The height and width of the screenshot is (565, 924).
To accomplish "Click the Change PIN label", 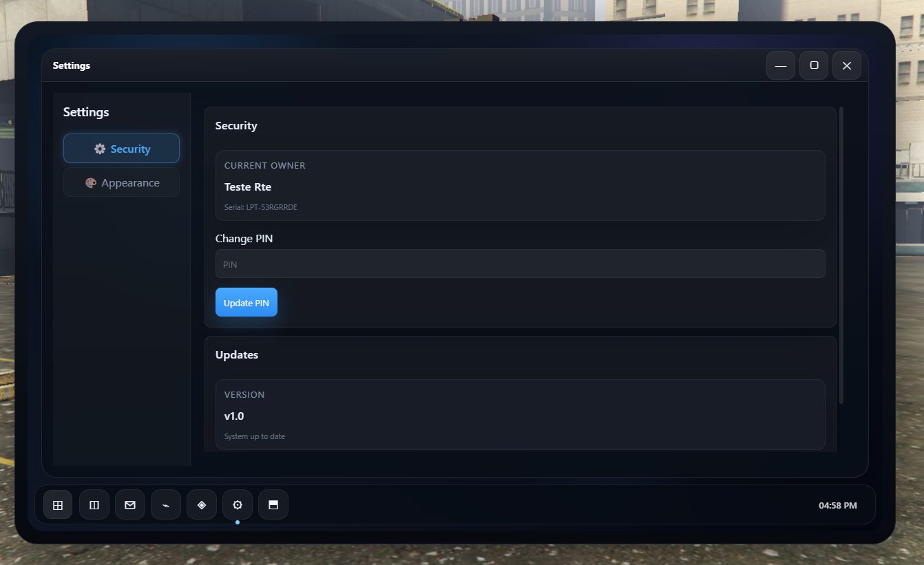I will [x=244, y=239].
